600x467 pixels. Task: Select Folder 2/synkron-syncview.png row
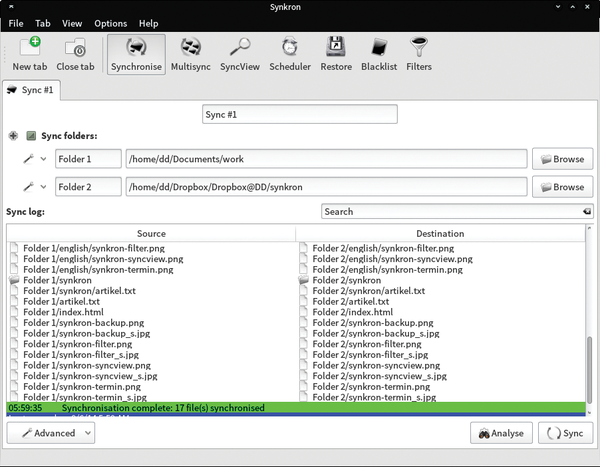441,365
